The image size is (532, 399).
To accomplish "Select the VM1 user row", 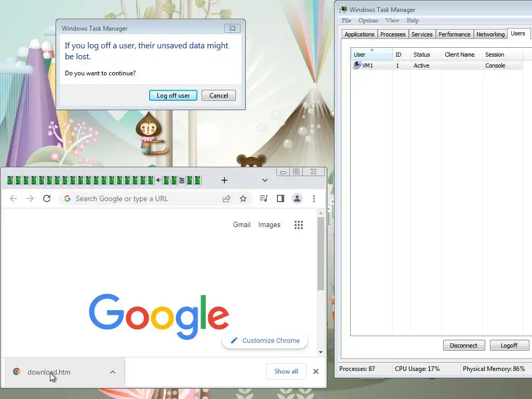I will (x=436, y=65).
